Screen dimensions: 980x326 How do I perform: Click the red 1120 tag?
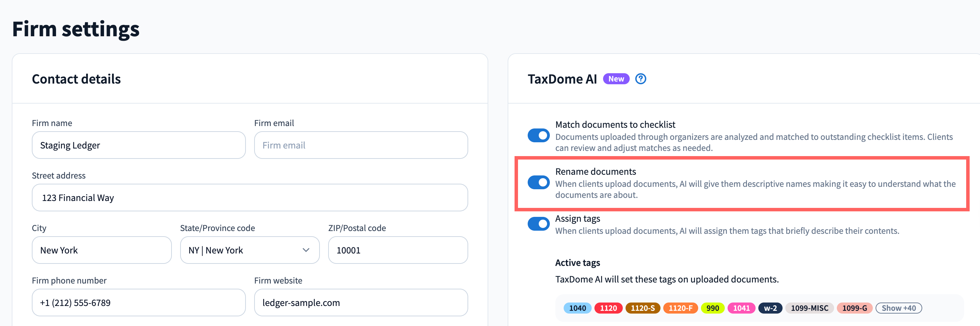(608, 308)
